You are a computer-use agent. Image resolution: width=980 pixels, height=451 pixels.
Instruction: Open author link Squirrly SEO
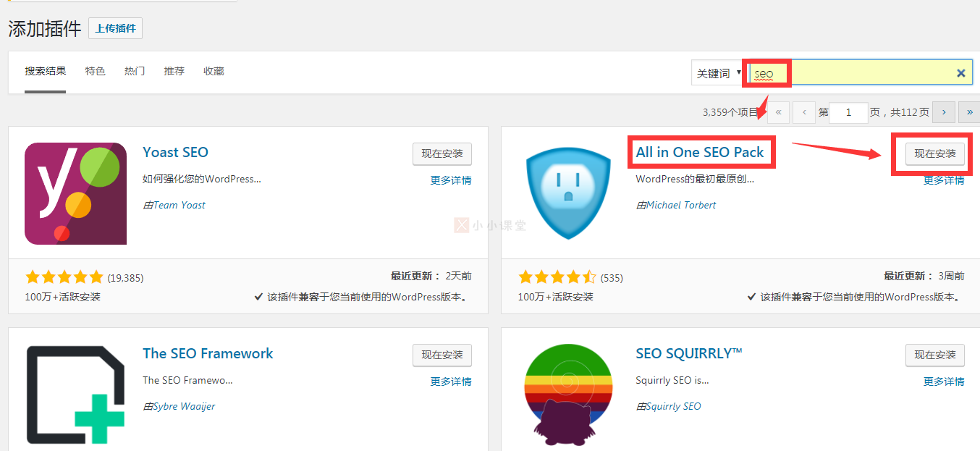673,406
